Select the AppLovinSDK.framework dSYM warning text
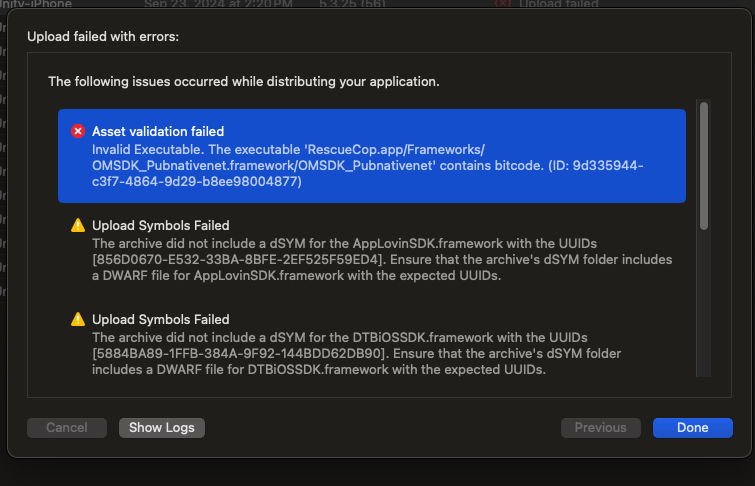Screen dimensions: 755x486 pos(382,260)
